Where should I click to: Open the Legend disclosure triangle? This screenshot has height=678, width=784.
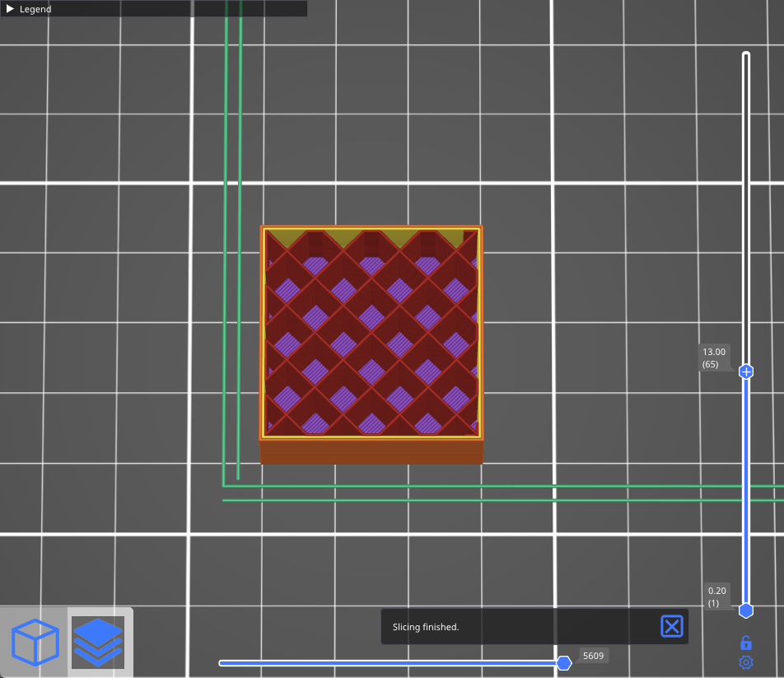[x=12, y=9]
